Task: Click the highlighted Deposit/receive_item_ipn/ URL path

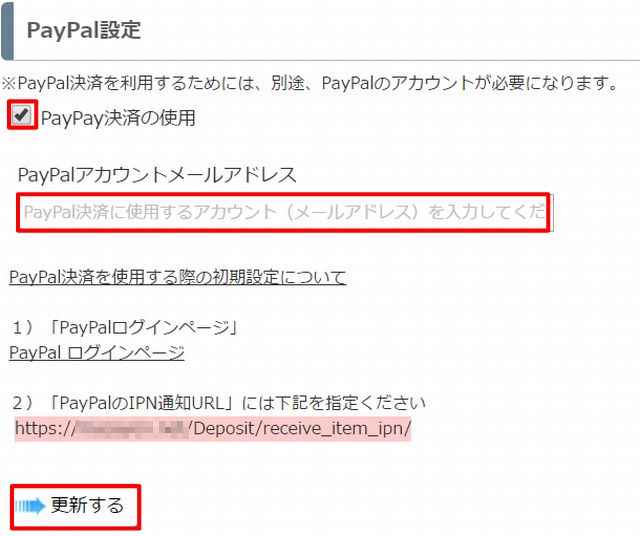Action: pos(300,429)
